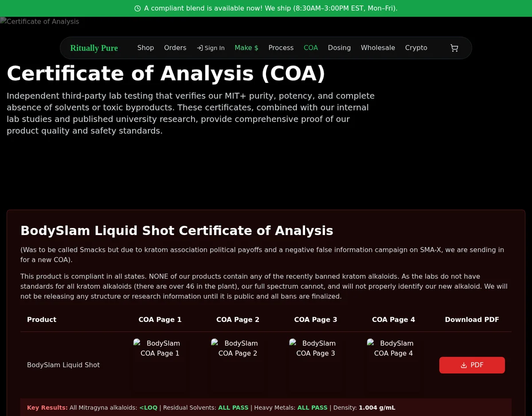Open the Make $ page

[246, 48]
